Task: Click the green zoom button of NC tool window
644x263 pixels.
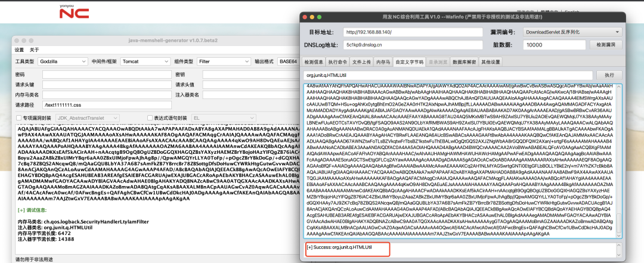Action: [x=319, y=17]
